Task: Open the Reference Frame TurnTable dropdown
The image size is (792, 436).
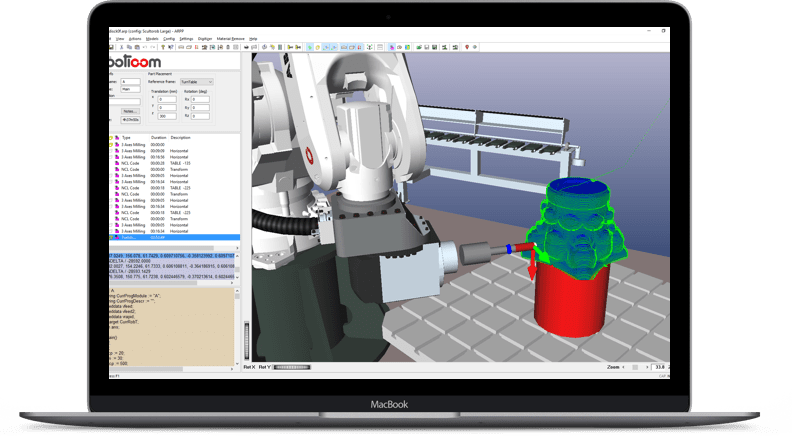Action: 196,82
